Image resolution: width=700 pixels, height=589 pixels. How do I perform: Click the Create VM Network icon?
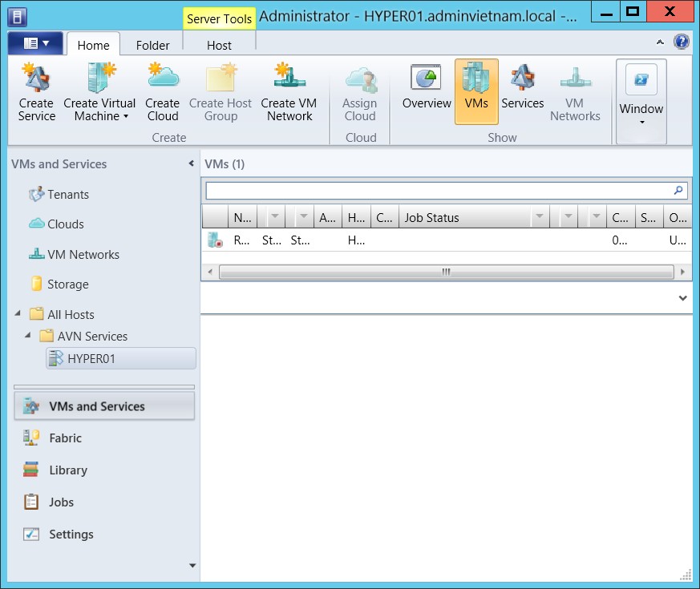[x=289, y=92]
